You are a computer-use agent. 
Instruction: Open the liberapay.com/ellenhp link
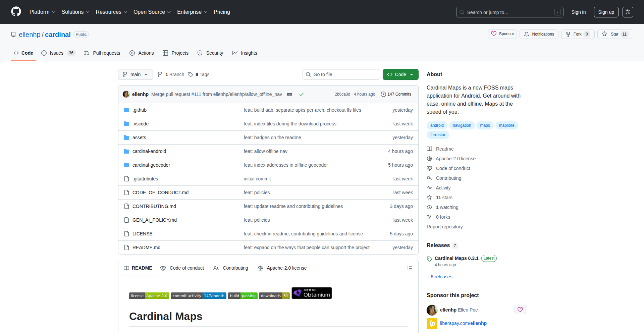pos(463,323)
